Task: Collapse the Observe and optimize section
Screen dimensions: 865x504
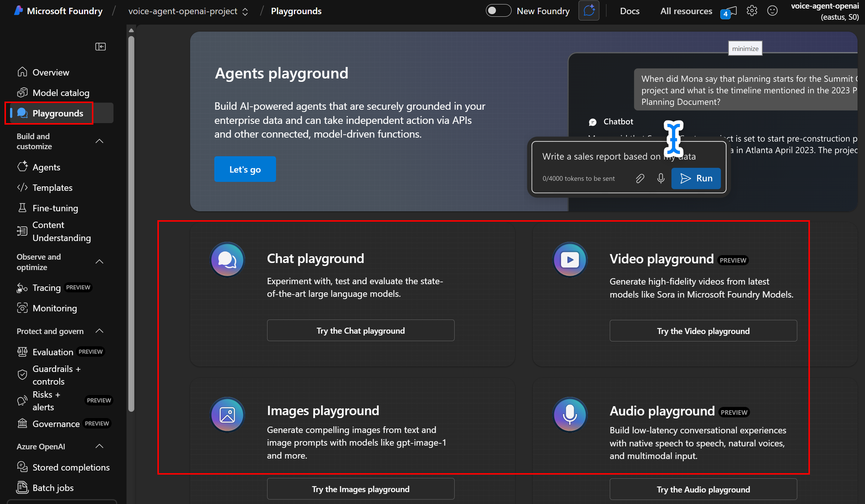Action: (x=99, y=262)
